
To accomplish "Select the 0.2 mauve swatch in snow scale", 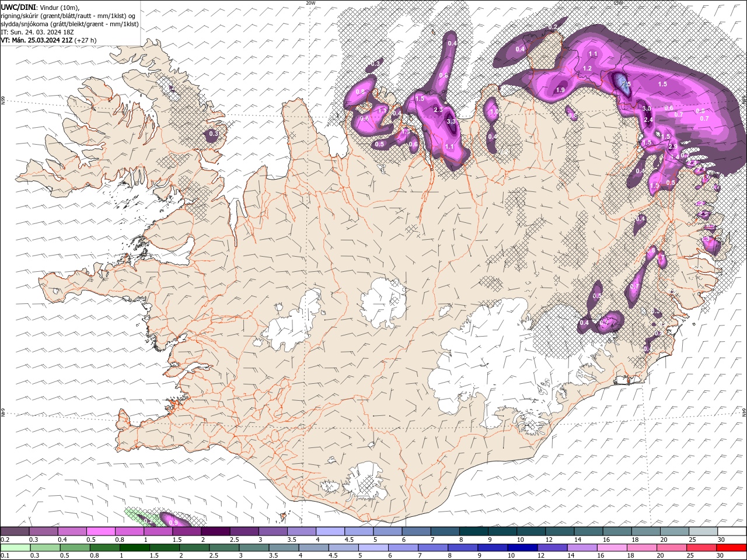I will pyautogui.click(x=15, y=531).
